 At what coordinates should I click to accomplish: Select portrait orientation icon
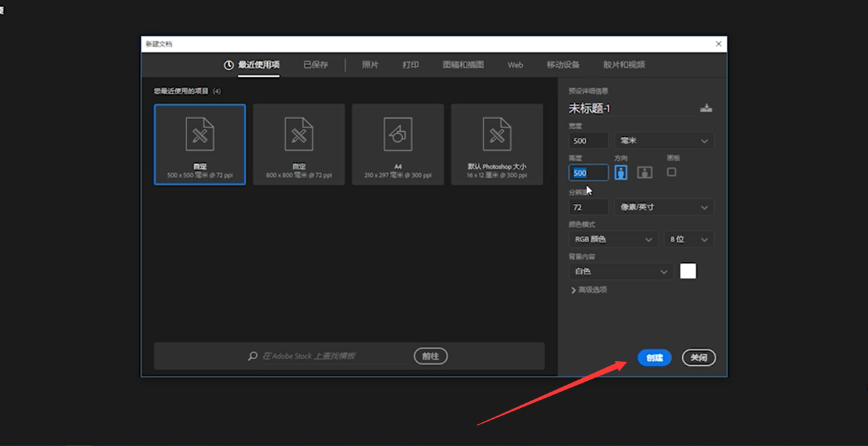(621, 172)
